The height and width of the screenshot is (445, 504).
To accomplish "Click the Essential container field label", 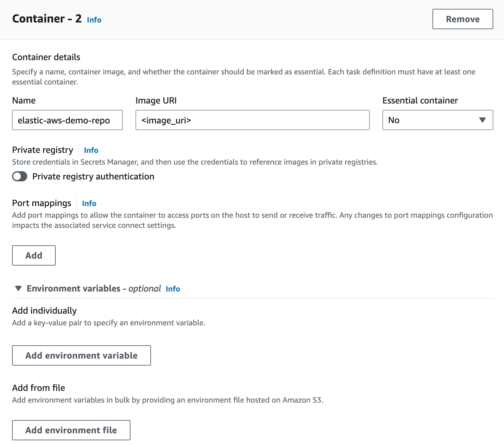I will [x=420, y=101].
